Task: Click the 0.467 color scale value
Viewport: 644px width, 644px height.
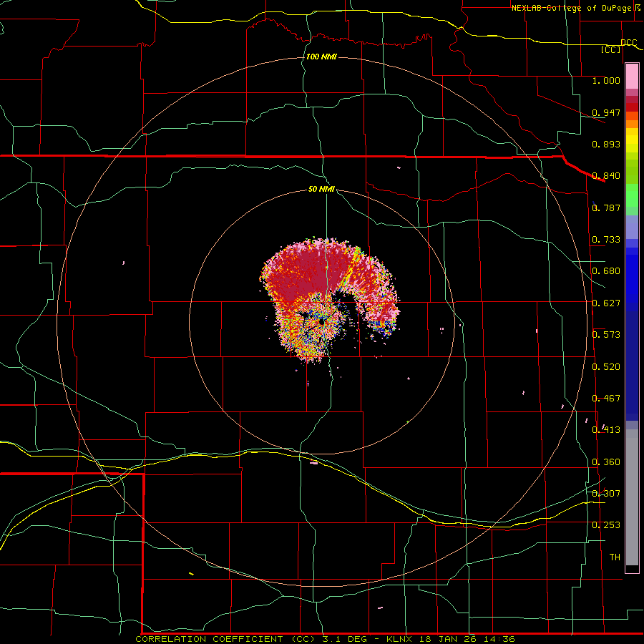Action: coord(606,399)
